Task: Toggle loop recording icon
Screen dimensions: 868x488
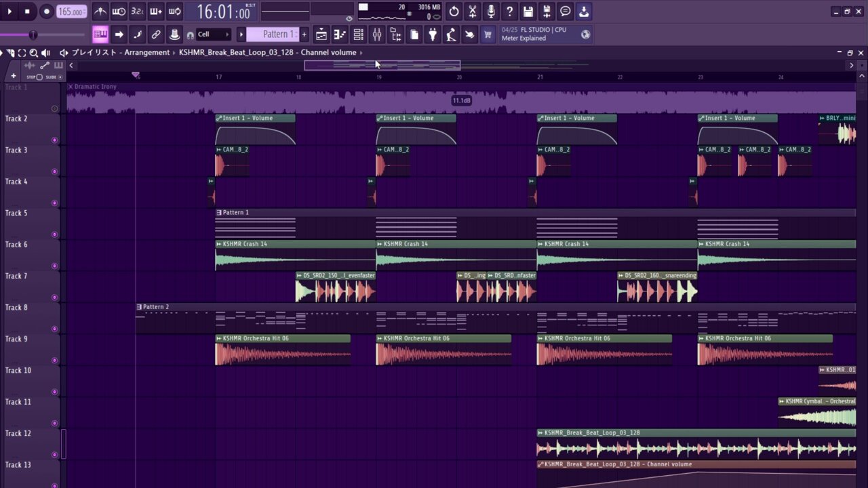Action: click(174, 11)
